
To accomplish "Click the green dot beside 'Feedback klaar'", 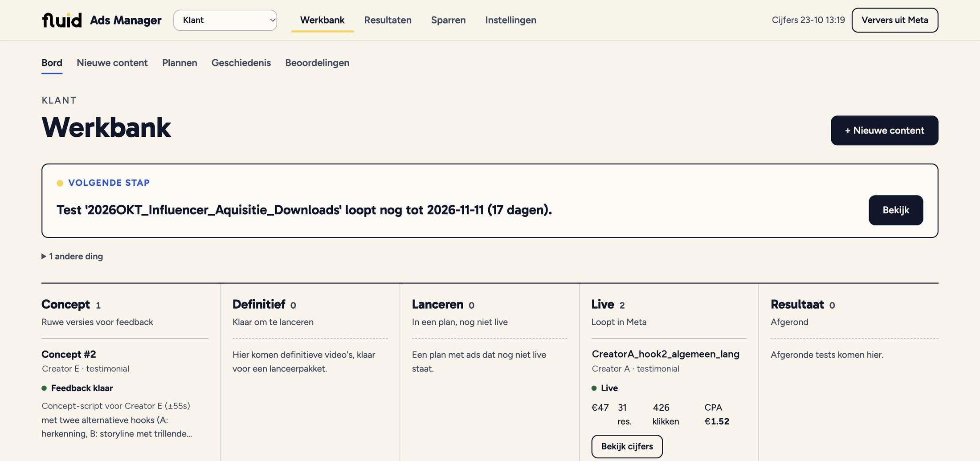I will tap(44, 388).
